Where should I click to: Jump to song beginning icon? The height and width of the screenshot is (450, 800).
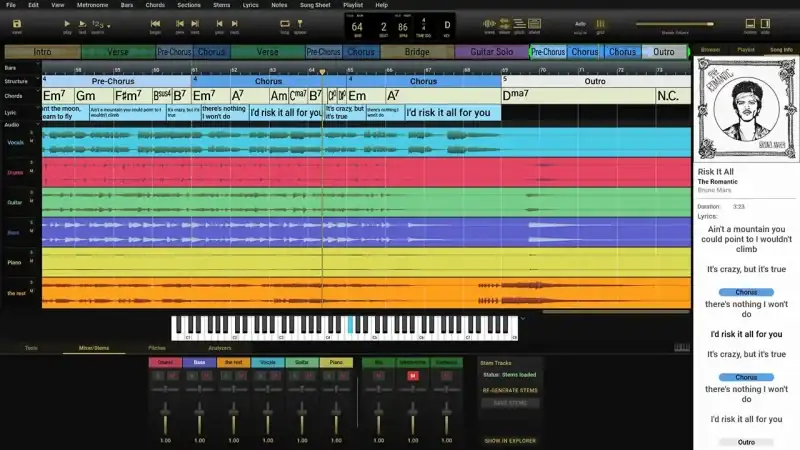156,23
